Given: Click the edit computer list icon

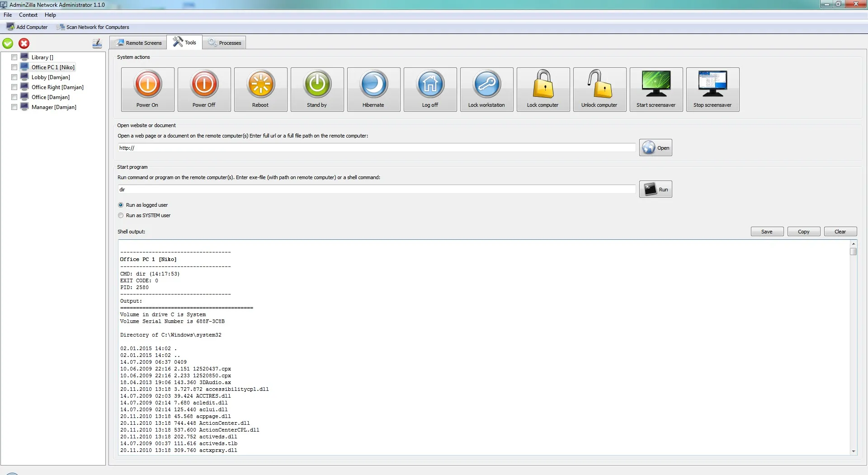Looking at the screenshot, I should (x=97, y=43).
